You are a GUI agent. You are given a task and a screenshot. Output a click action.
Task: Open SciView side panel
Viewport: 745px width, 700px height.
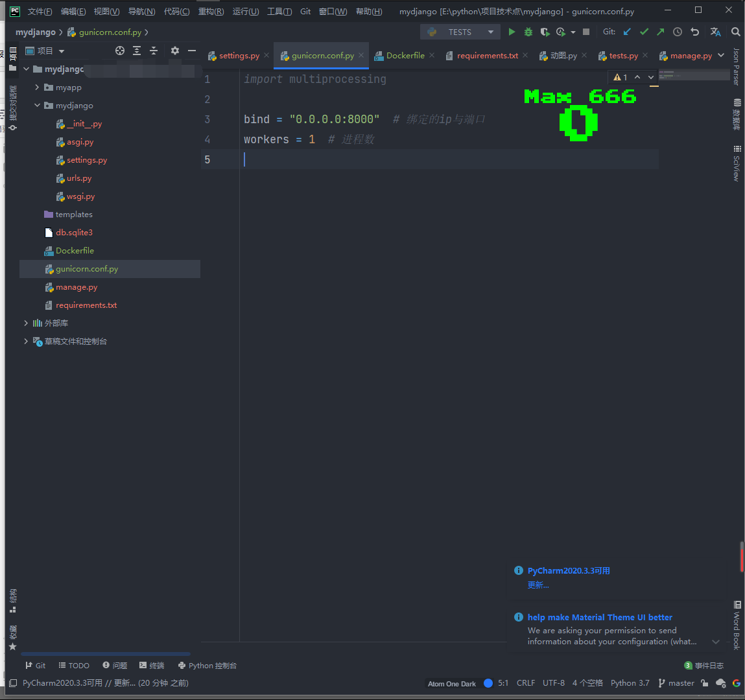[x=737, y=163]
